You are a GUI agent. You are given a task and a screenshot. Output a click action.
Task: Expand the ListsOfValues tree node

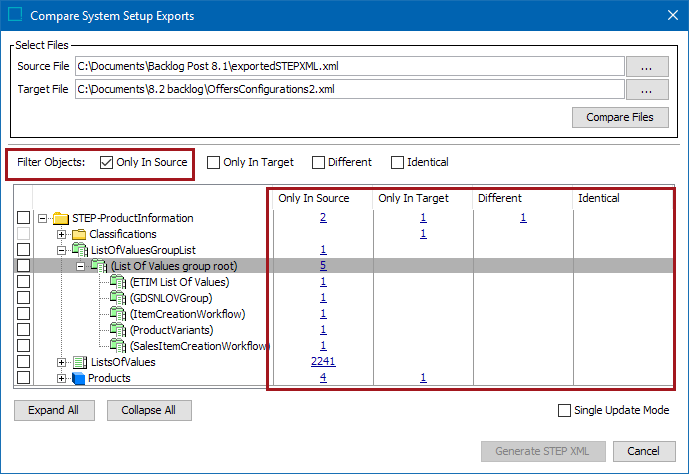click(61, 362)
